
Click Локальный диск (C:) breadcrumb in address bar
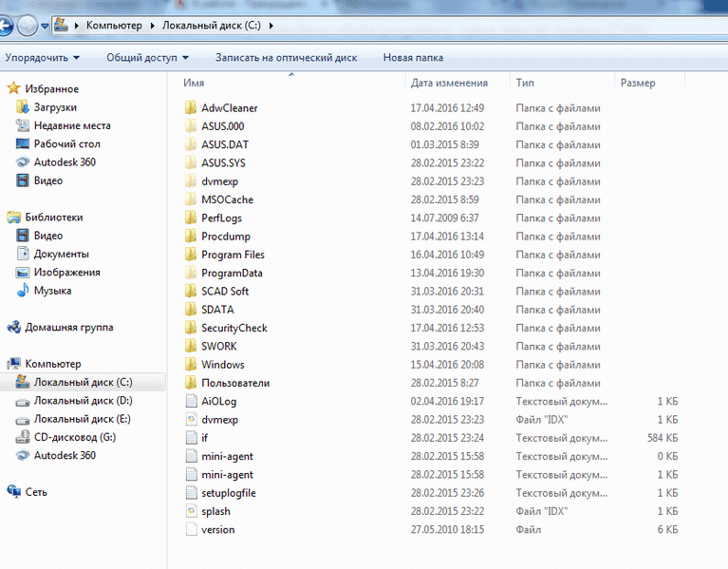point(212,26)
